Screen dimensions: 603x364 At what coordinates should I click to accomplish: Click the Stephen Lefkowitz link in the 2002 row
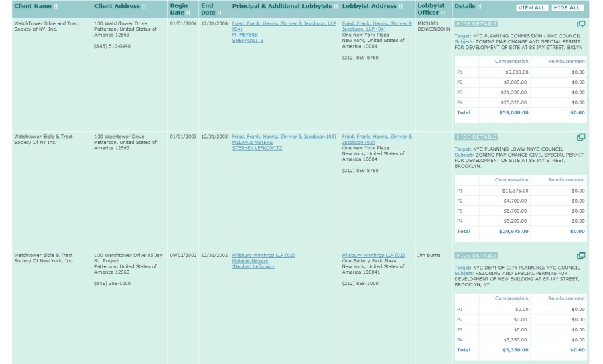253,266
